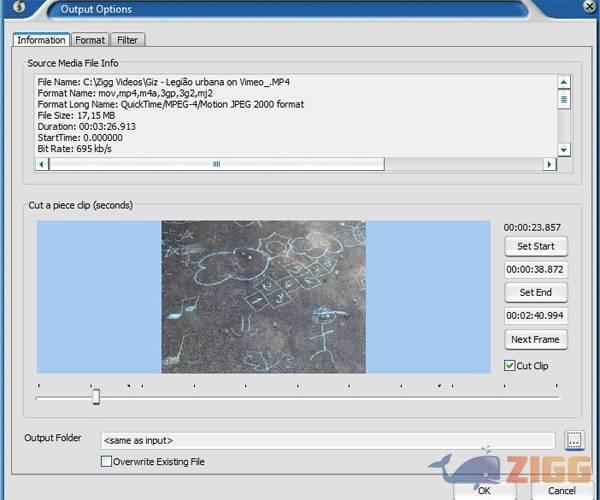Confirm with the OK button
This screenshot has width=600, height=500.
click(x=484, y=491)
